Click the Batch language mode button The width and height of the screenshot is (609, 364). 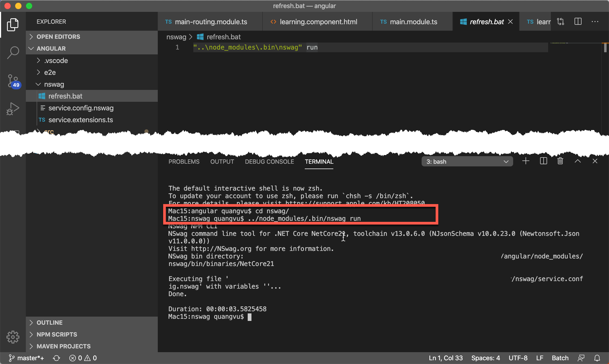(560, 358)
